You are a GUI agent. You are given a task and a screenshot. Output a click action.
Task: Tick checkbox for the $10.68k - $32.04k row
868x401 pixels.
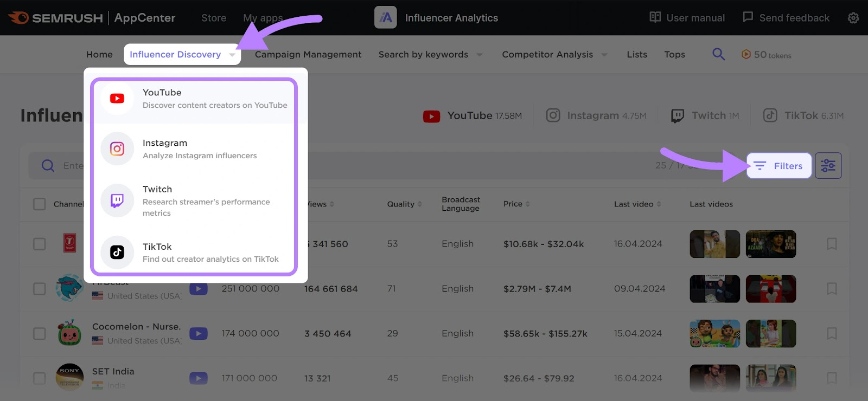pyautogui.click(x=39, y=244)
